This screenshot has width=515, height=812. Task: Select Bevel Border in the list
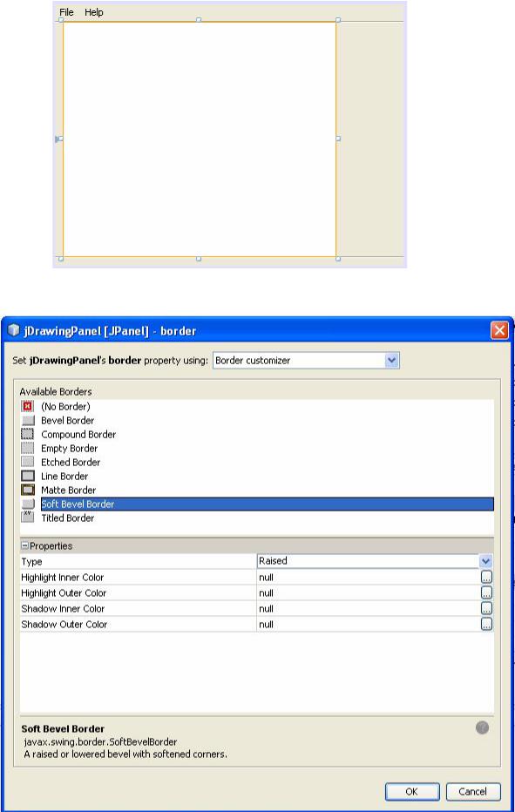tap(67, 421)
